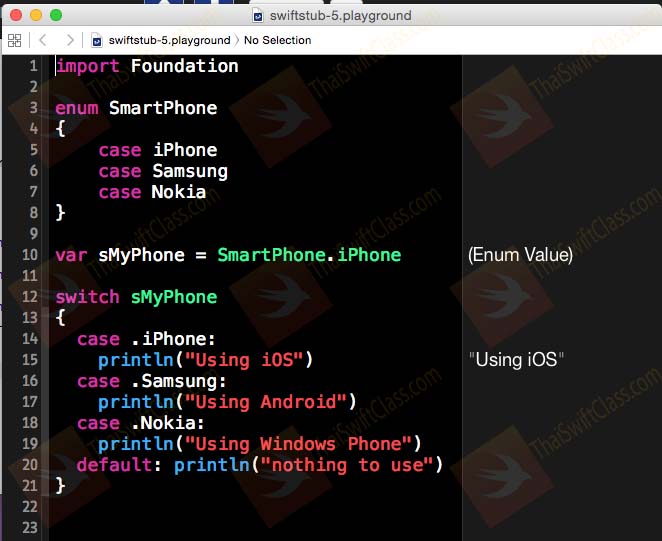Click Samsung in the enum case list
The height and width of the screenshot is (541, 662).
click(190, 171)
